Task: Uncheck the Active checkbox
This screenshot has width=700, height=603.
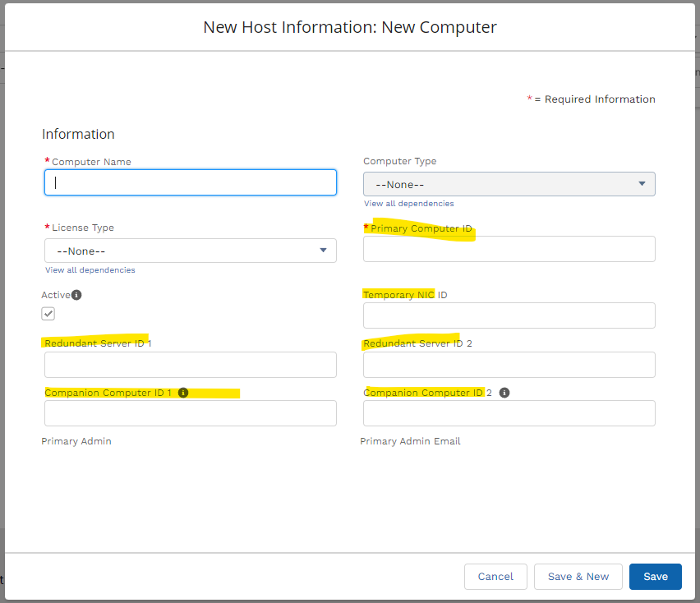Action: click(48, 314)
